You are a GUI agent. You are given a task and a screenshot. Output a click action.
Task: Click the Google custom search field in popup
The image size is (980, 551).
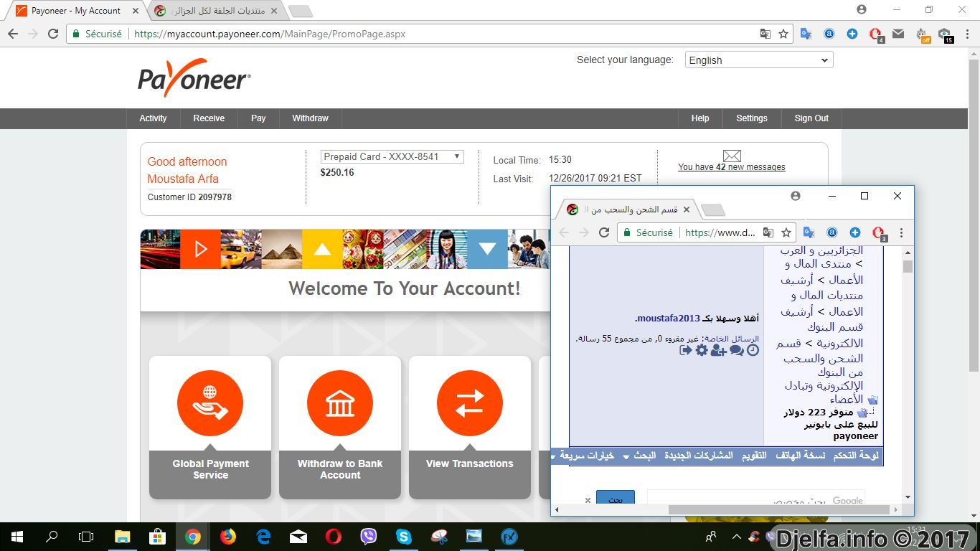point(756,498)
